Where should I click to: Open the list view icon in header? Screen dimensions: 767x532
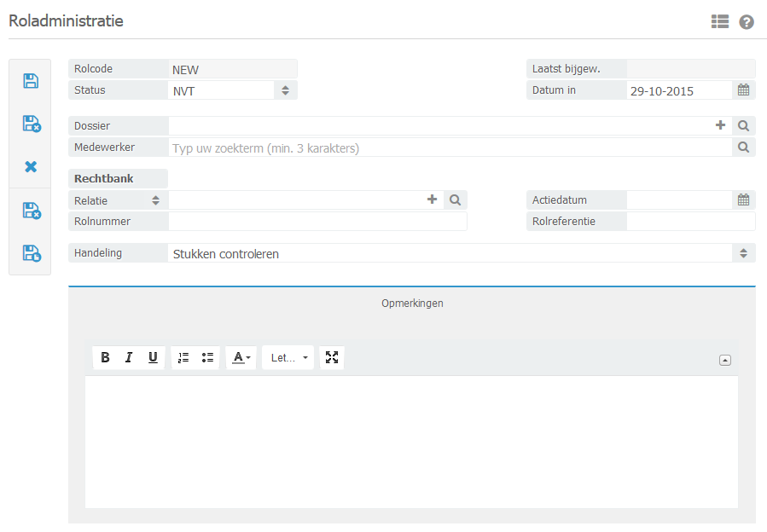coord(720,22)
